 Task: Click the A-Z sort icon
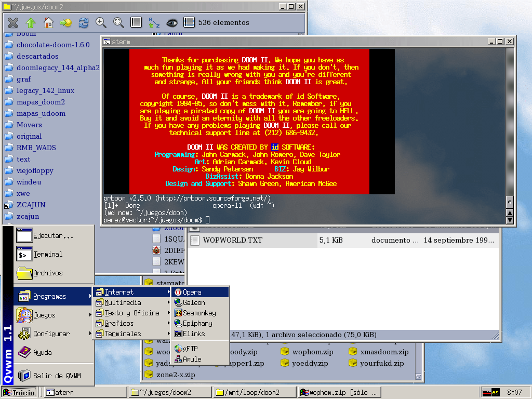pos(154,23)
